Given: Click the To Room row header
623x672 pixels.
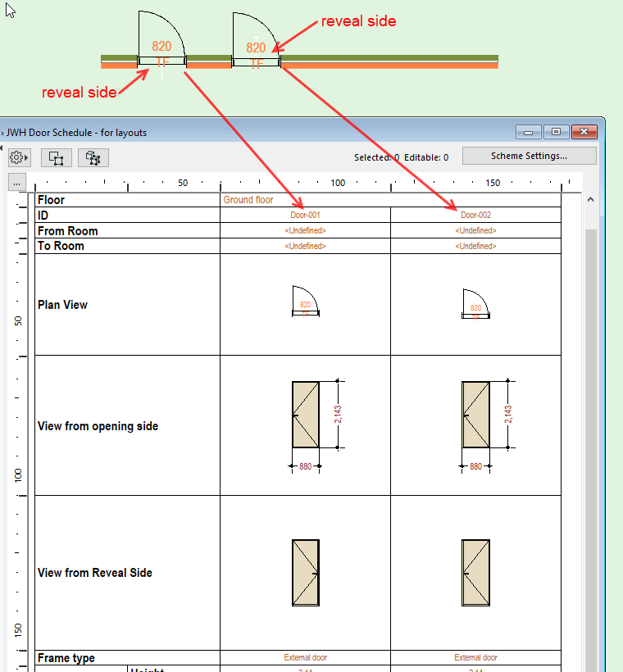Looking at the screenshot, I should coord(127,246).
